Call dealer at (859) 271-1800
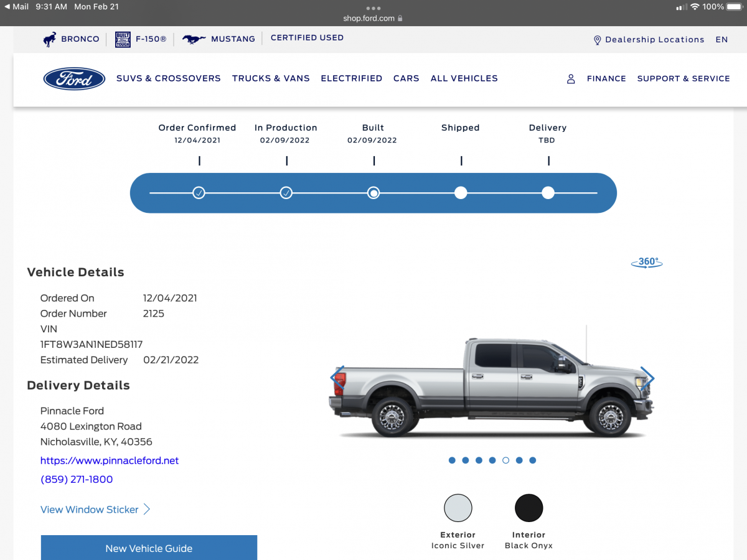 coord(77,480)
